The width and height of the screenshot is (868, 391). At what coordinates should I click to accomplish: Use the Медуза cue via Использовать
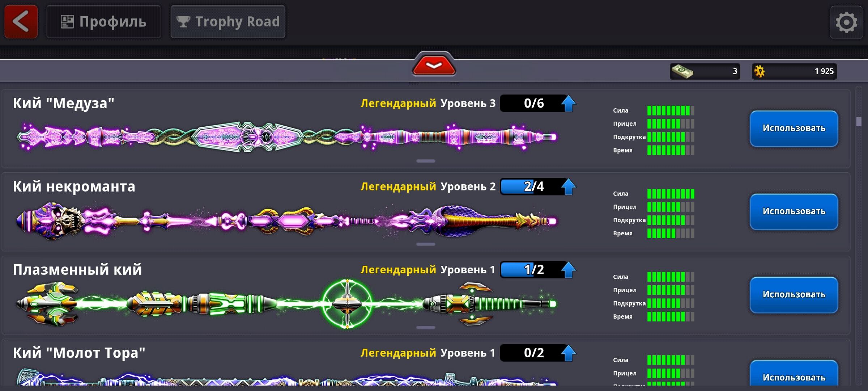(794, 129)
